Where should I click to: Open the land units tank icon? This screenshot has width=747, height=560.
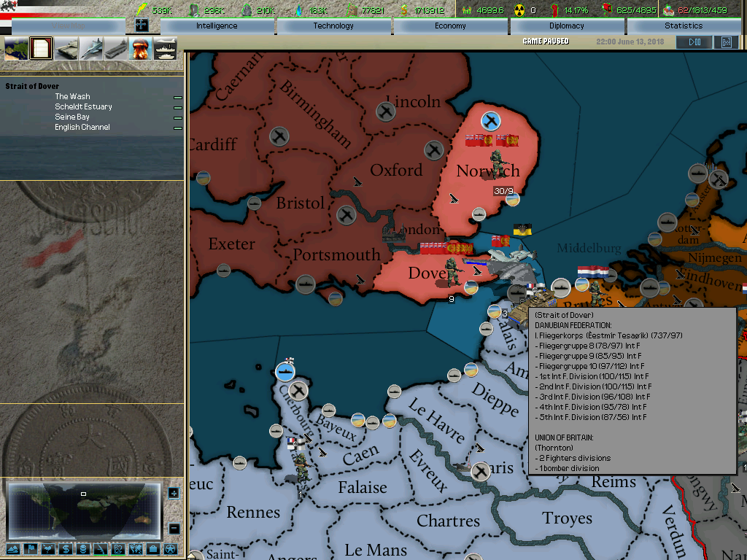point(67,49)
